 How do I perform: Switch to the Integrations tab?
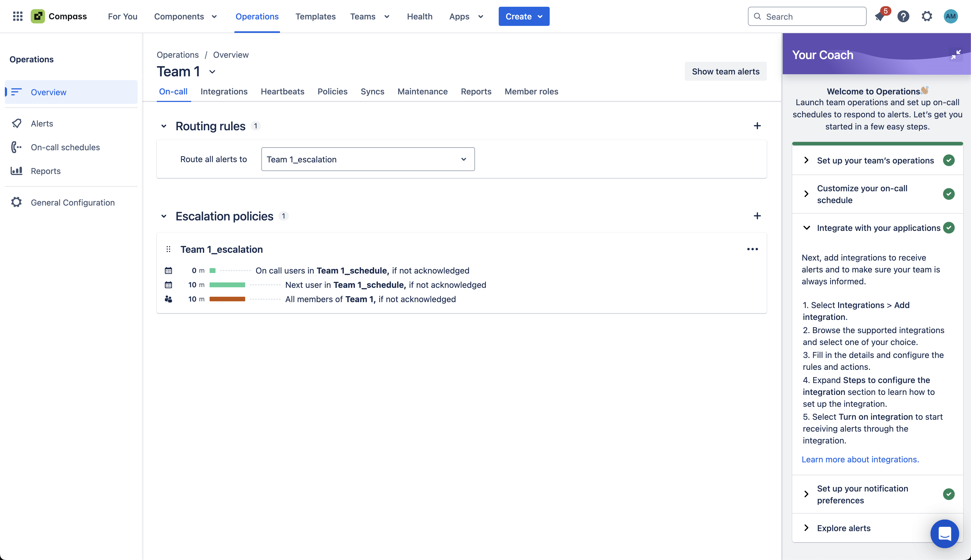(x=224, y=91)
